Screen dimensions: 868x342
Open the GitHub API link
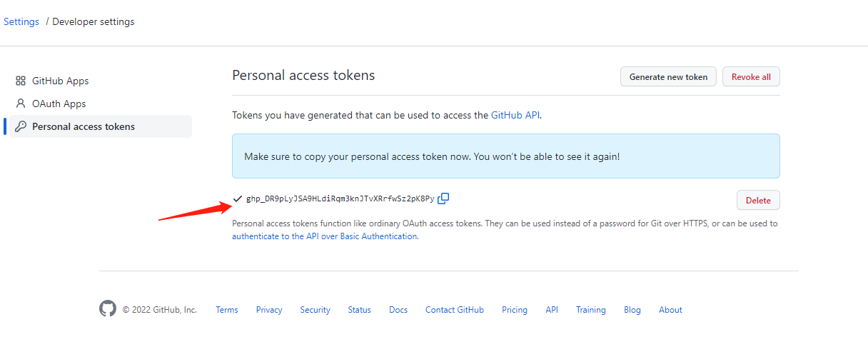(515, 115)
